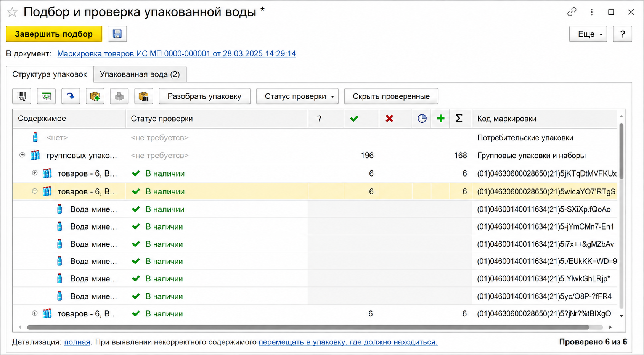
Task: Click the blue clock column header
Action: pos(422,119)
